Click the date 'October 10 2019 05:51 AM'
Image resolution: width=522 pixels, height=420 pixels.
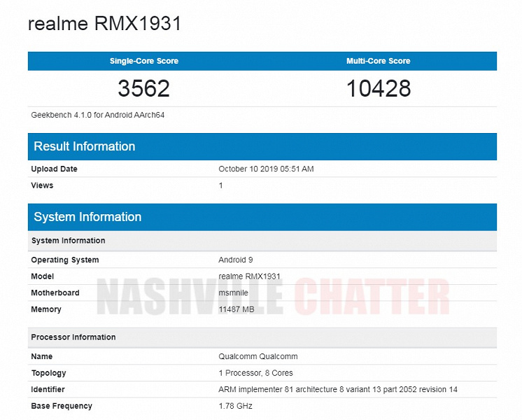tap(266, 169)
